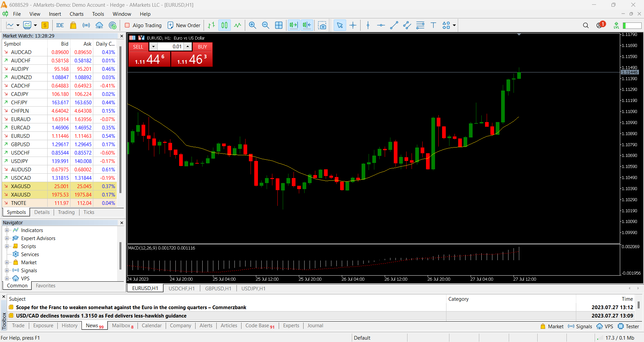Tile chart windows with the grid icon

click(x=279, y=25)
